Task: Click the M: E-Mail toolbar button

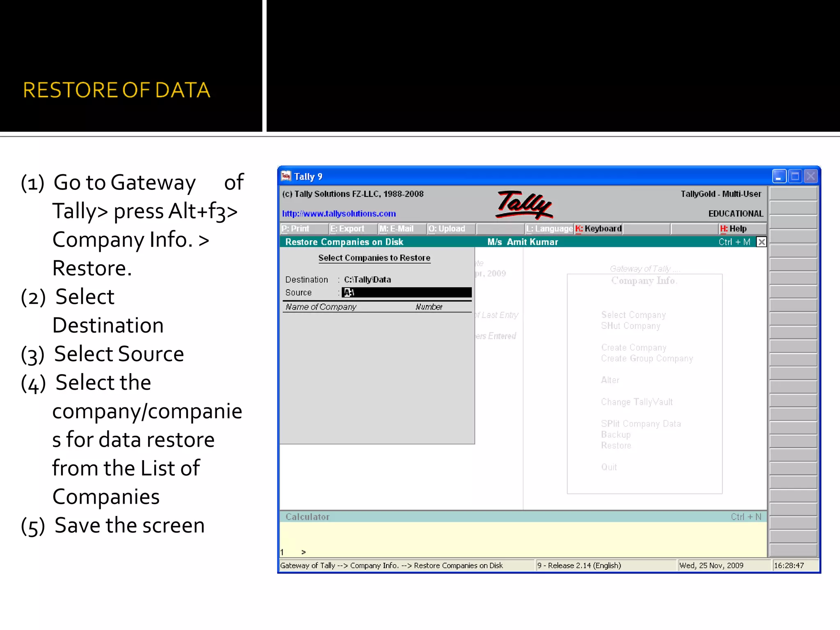Action: [x=402, y=229]
